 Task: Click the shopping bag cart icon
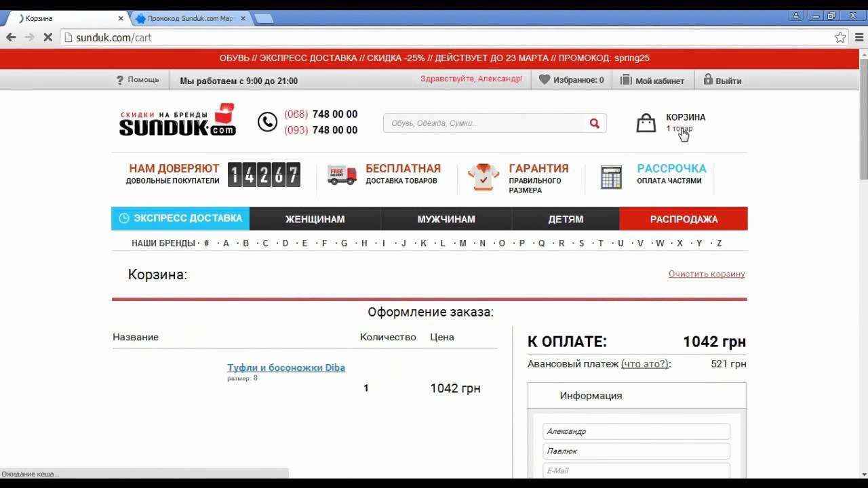(x=646, y=123)
